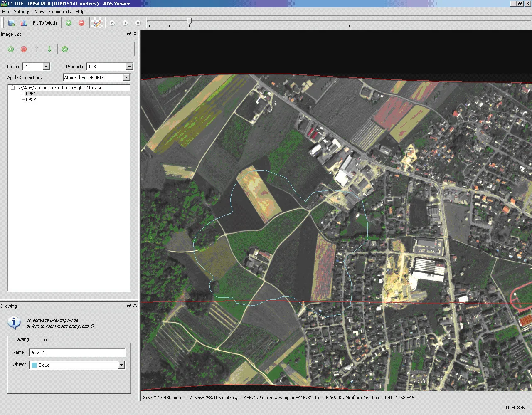Open the View menu
This screenshot has height=415, width=532.
coord(39,12)
